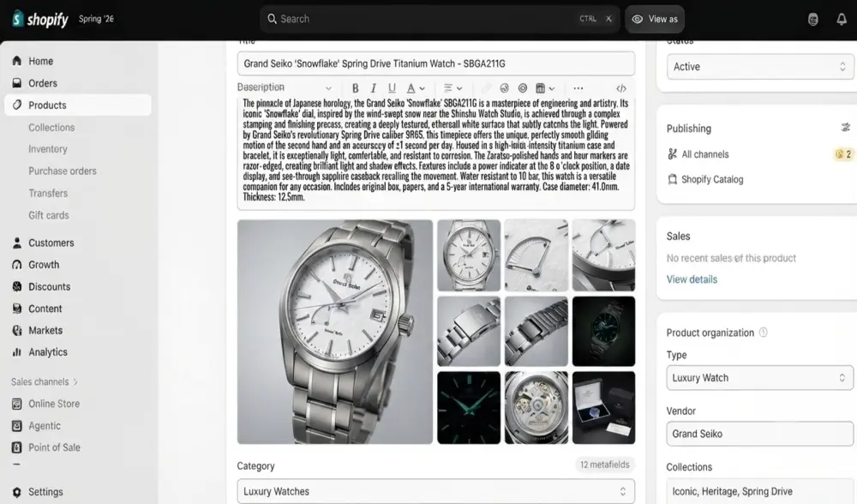
Task: Select the dark green-dial watch thumbnail
Action: point(603,331)
